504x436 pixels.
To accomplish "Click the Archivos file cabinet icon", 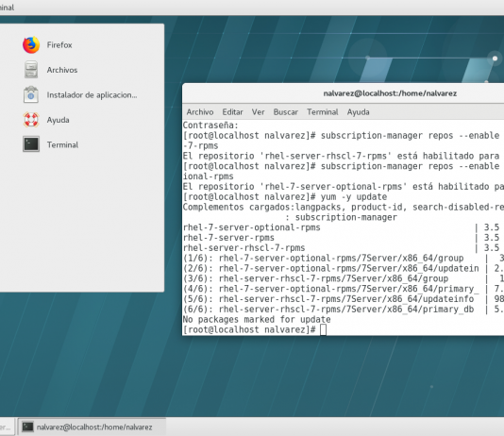I will pos(31,70).
